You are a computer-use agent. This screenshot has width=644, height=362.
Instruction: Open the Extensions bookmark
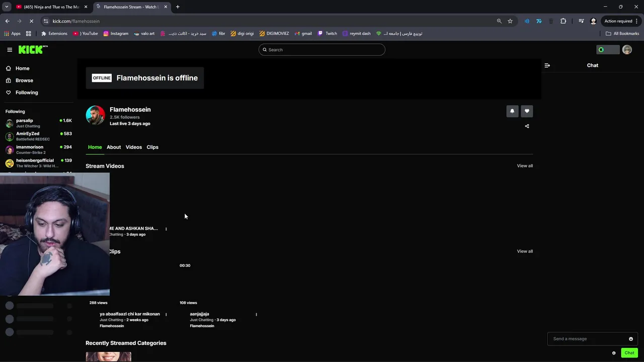[54, 34]
